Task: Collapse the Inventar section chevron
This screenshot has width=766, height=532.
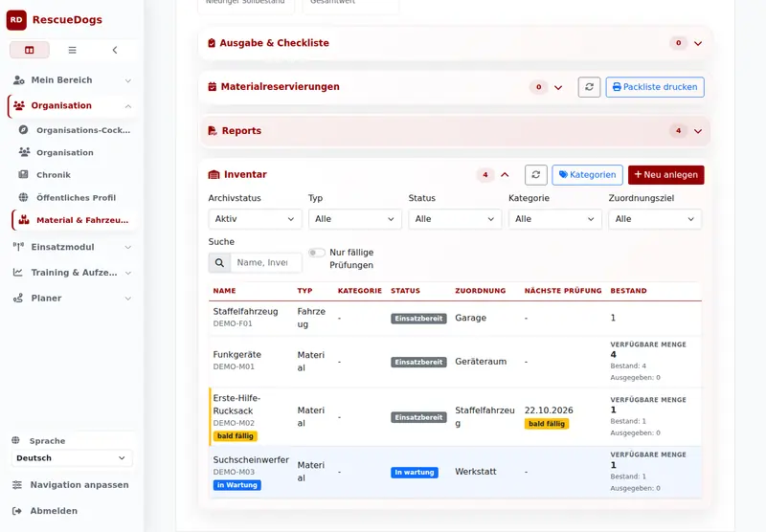Action: [505, 175]
